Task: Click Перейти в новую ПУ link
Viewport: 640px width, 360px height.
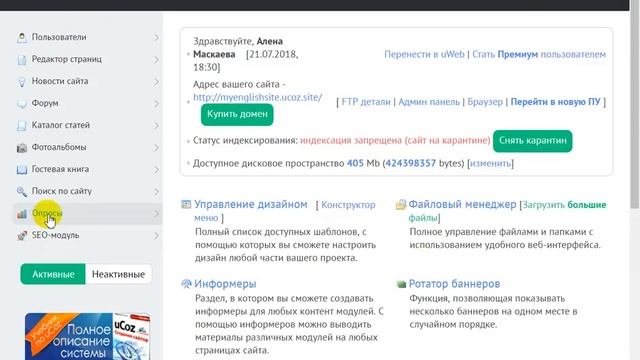Action: 556,102
